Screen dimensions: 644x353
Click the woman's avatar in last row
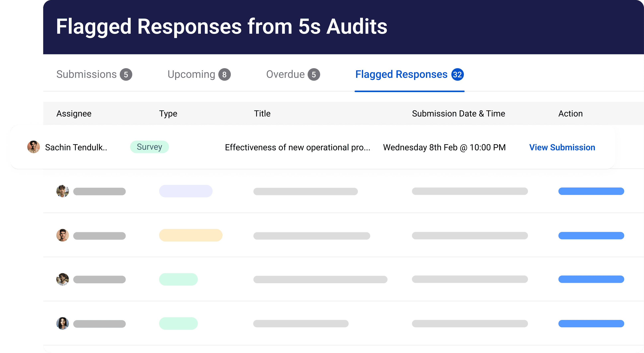[x=63, y=324]
